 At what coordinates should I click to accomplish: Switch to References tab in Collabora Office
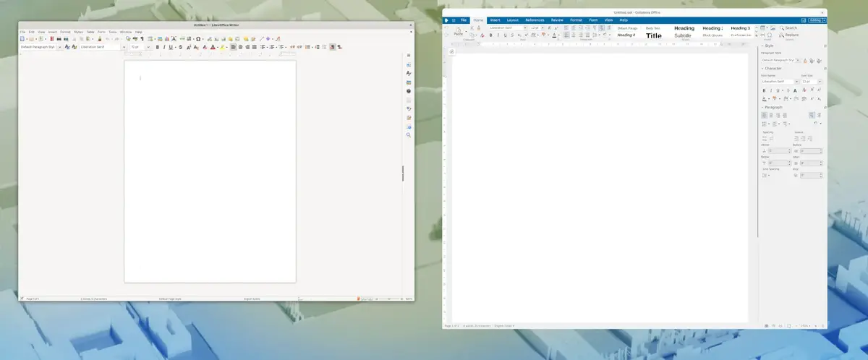pyautogui.click(x=535, y=20)
